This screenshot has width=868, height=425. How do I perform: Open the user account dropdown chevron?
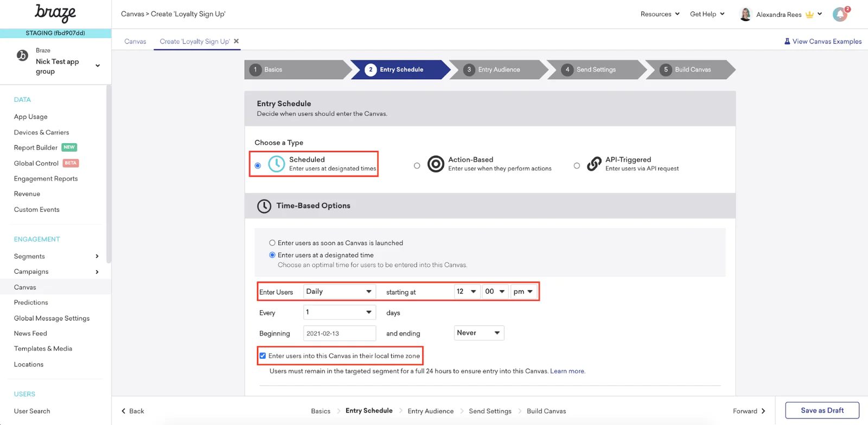point(820,14)
